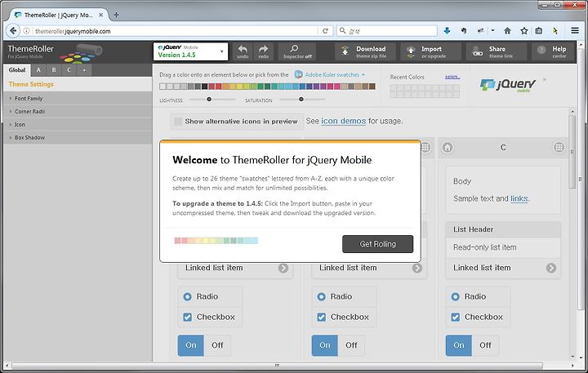
Task: Toggle Checkbox in swatch A preview
Action: (187, 317)
